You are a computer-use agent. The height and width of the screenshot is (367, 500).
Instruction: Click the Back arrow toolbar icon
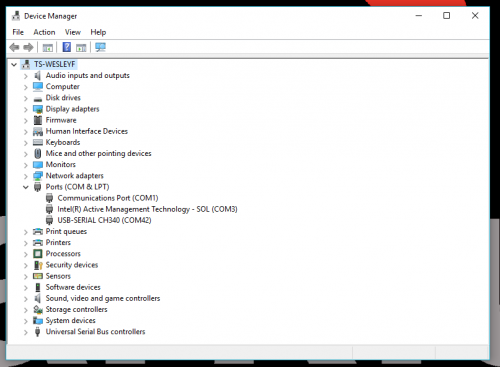[14, 47]
